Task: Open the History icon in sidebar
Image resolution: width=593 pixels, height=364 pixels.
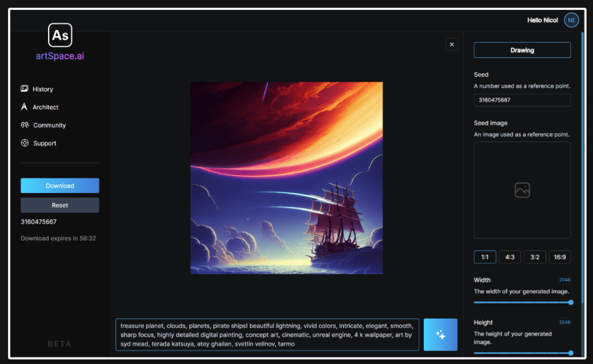Action: [x=25, y=89]
